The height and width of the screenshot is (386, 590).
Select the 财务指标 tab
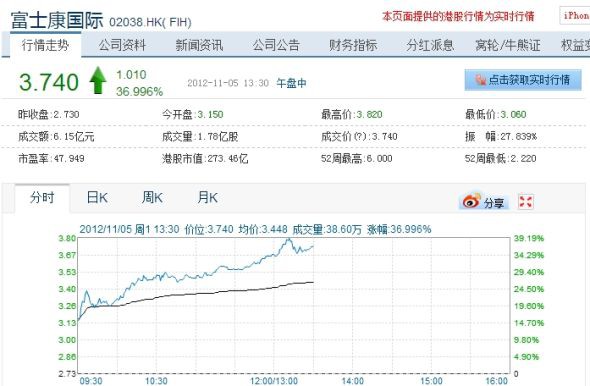coord(353,46)
